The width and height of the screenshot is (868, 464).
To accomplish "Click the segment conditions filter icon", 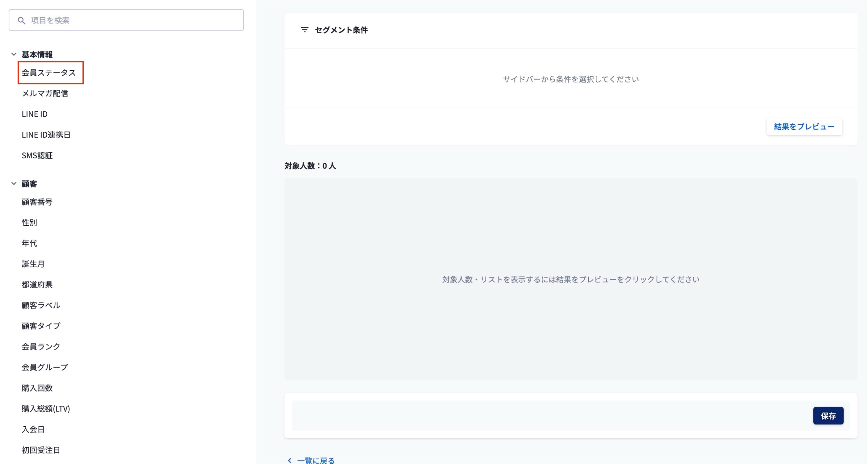I will click(x=304, y=30).
